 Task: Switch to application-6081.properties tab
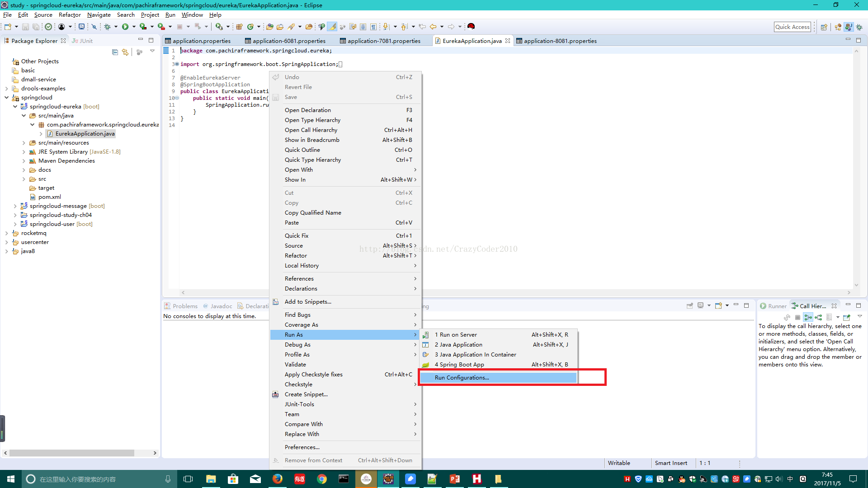pyautogui.click(x=285, y=41)
